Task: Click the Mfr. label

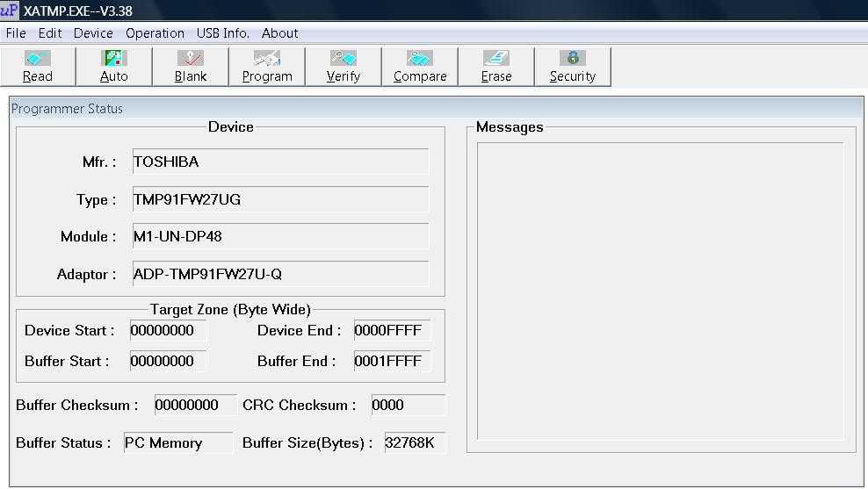Action: (x=99, y=162)
